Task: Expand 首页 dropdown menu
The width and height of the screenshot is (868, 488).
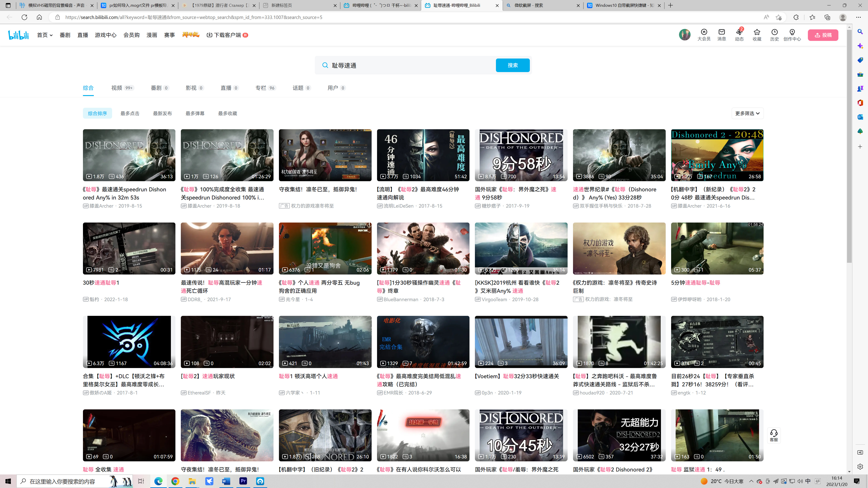Action: (45, 35)
